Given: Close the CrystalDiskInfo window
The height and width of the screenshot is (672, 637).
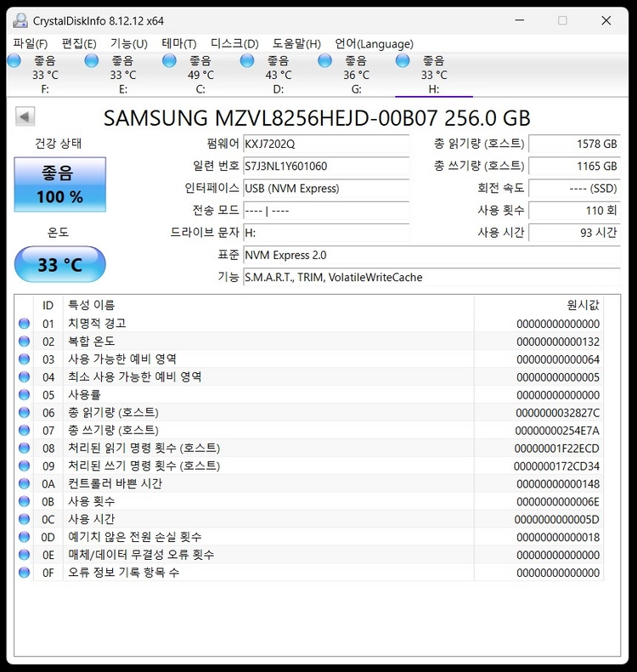Looking at the screenshot, I should click(x=606, y=20).
